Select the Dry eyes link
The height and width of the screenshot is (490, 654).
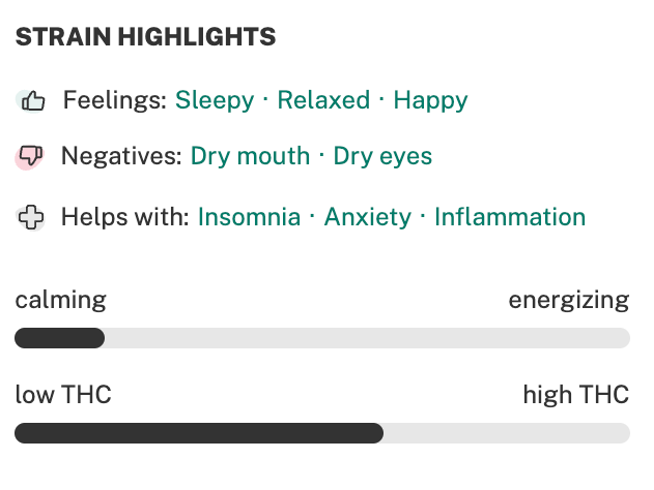coord(382,157)
